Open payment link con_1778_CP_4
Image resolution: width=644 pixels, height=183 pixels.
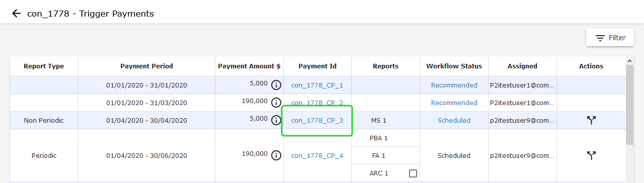(317, 156)
